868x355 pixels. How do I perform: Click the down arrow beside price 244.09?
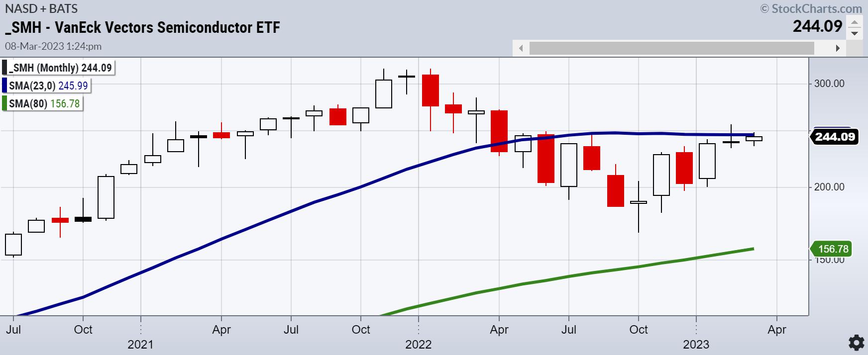(x=855, y=33)
